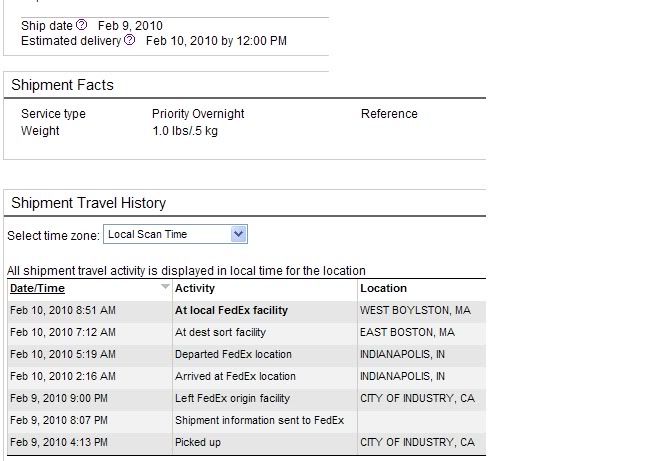Click the Departed FedEx location entry
Viewport: 659px width, 461px height.
(x=233, y=354)
